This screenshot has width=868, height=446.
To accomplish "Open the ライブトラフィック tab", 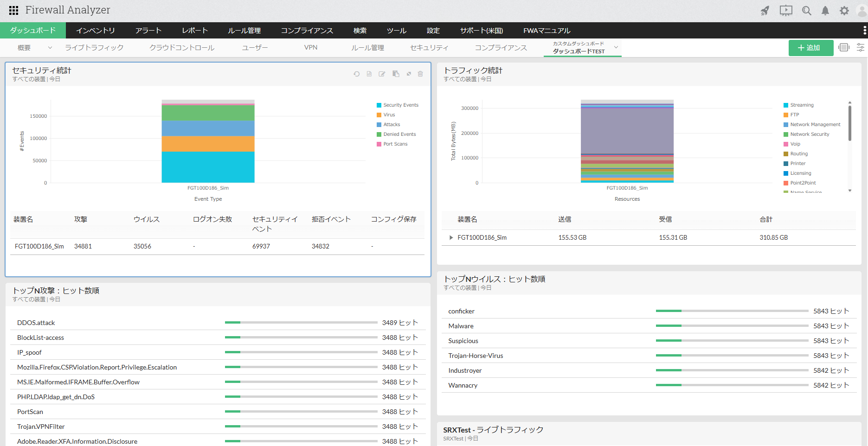I will (94, 48).
